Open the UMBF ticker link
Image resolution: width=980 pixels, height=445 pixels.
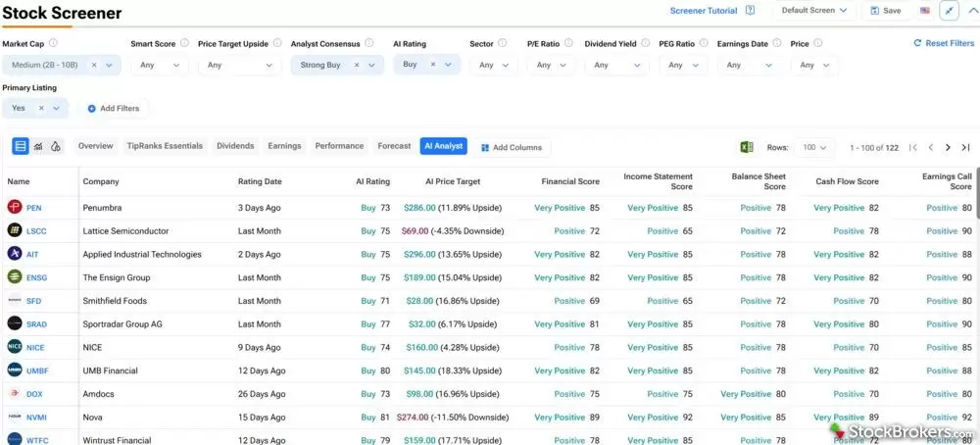click(37, 371)
